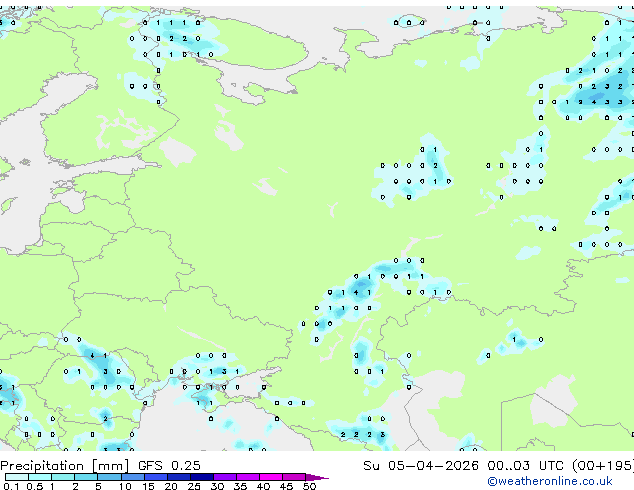Pick the 1–2 mm legend color swatch
The image size is (634, 490).
63,477
